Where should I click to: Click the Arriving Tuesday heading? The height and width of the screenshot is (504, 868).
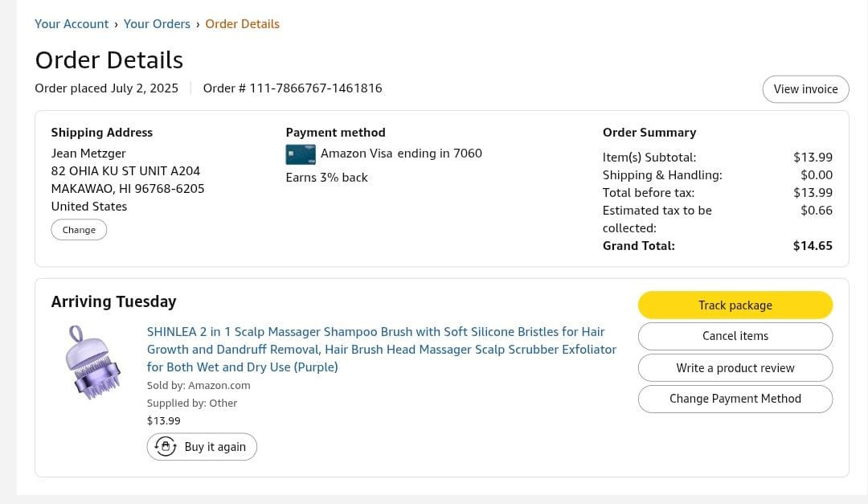(113, 301)
